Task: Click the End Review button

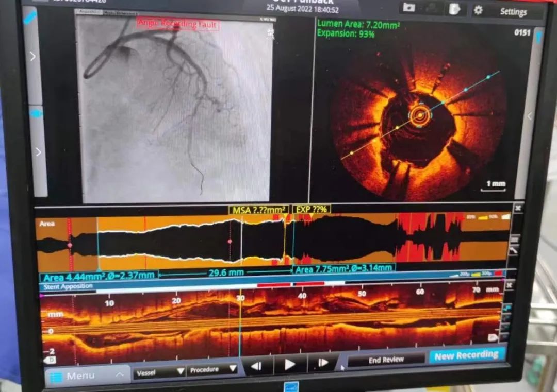Action: tap(386, 360)
